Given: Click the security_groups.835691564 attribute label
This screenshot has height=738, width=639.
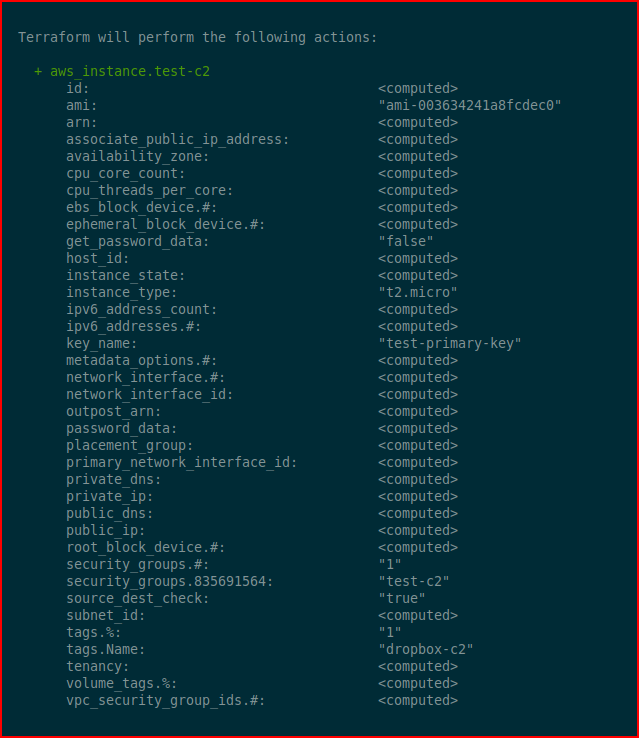Looking at the screenshot, I should click(169, 582).
